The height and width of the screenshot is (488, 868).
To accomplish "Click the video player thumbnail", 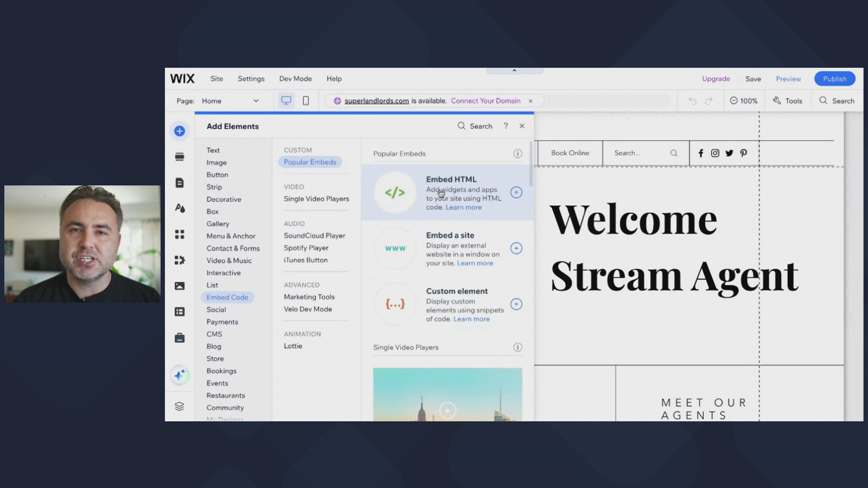I will click(448, 394).
